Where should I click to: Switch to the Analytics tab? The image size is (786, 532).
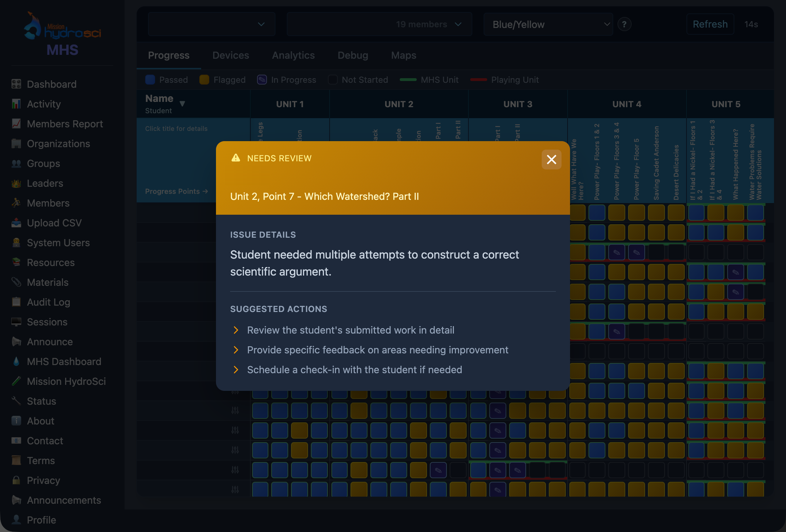click(293, 56)
